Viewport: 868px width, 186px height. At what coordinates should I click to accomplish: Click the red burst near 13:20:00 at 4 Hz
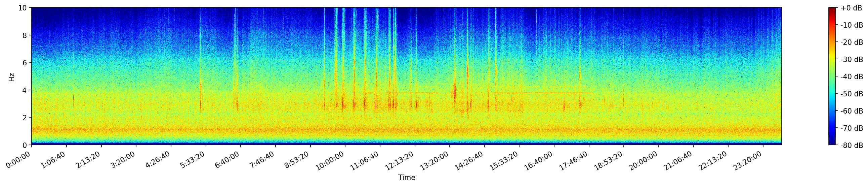click(454, 92)
